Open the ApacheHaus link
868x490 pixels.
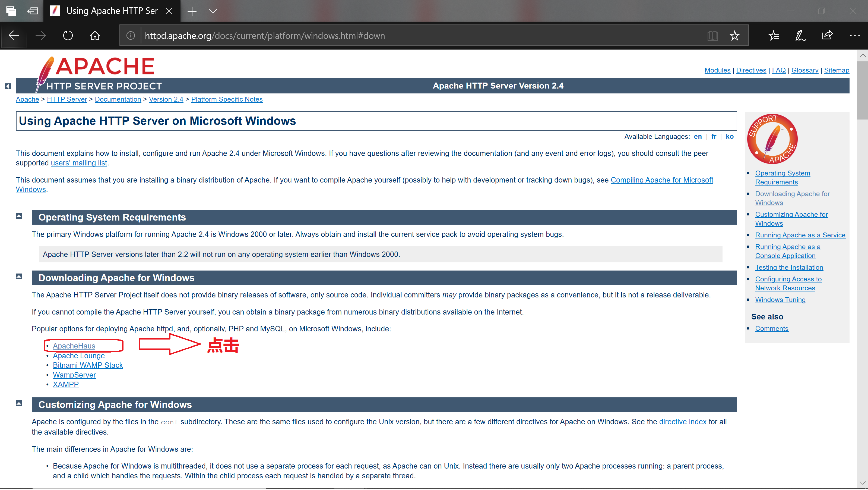point(74,346)
